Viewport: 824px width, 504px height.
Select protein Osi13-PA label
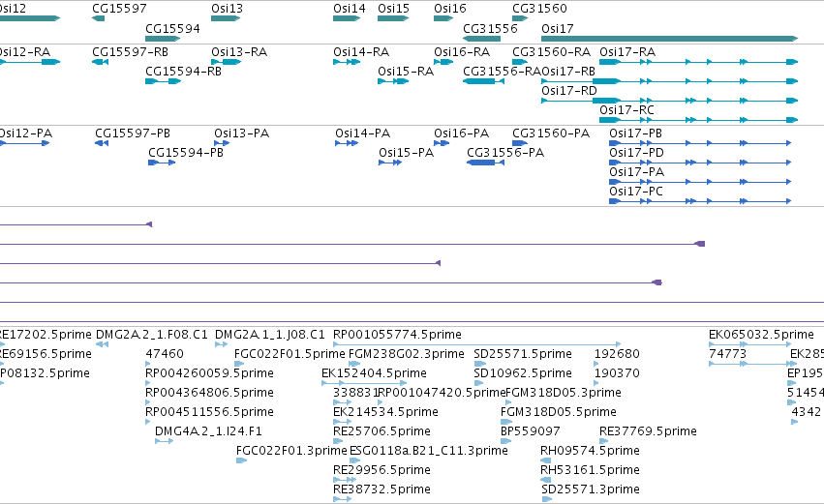242,133
